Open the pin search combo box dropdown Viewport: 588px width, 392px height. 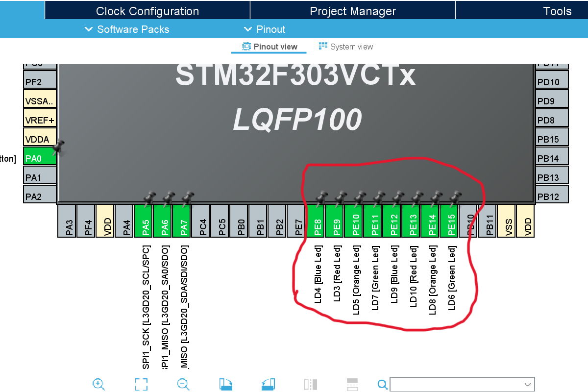[528, 384]
